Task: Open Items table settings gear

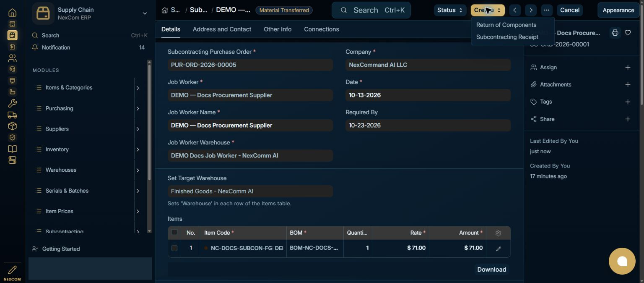Action: click(498, 233)
